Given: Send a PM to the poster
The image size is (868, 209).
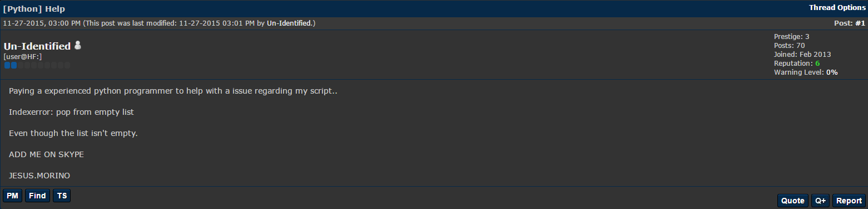Looking at the screenshot, I should [x=12, y=196].
